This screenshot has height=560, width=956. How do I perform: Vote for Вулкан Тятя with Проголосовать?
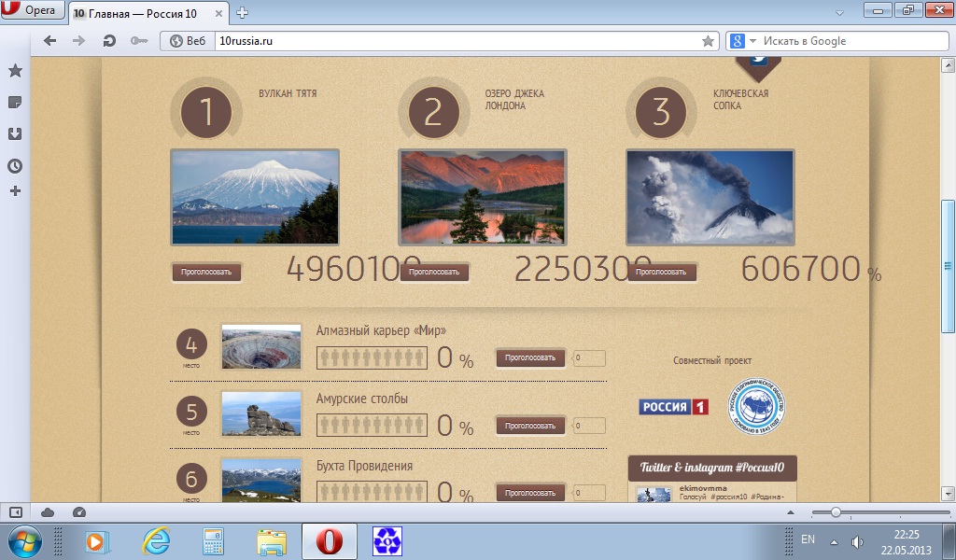[206, 273]
